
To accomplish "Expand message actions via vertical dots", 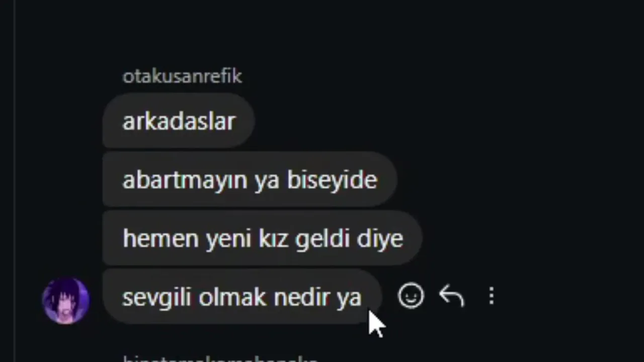I will click(x=492, y=296).
